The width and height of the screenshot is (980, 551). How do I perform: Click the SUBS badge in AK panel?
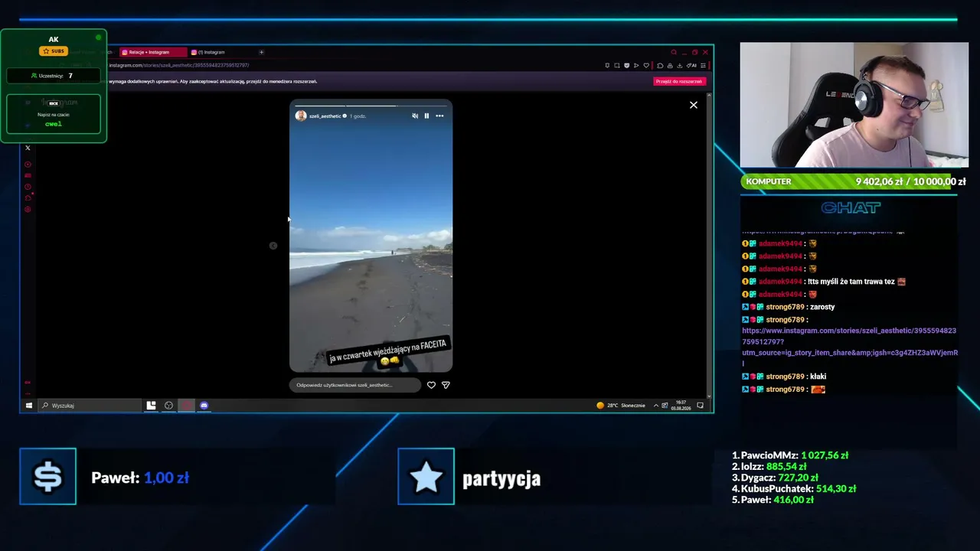[54, 51]
